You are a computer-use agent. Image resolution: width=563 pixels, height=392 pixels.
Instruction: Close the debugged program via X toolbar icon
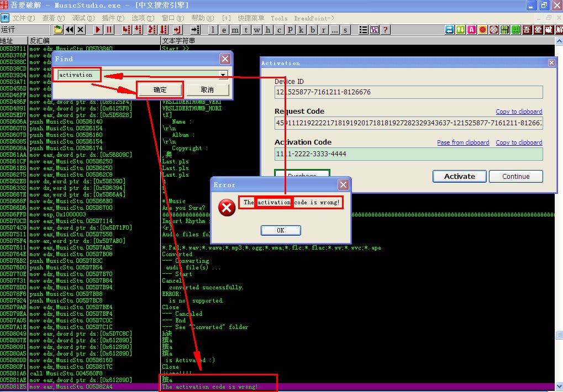tap(81, 30)
